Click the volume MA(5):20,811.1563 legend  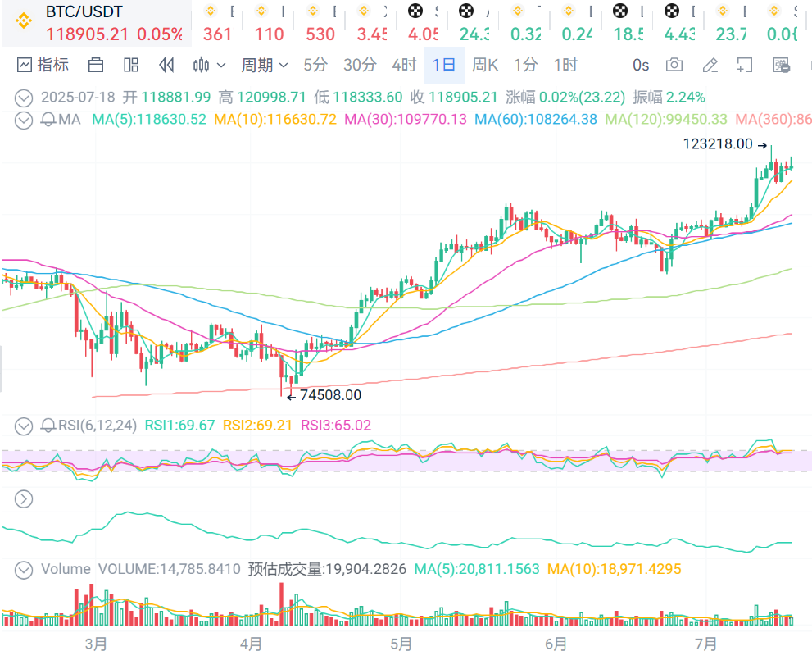tap(477, 569)
